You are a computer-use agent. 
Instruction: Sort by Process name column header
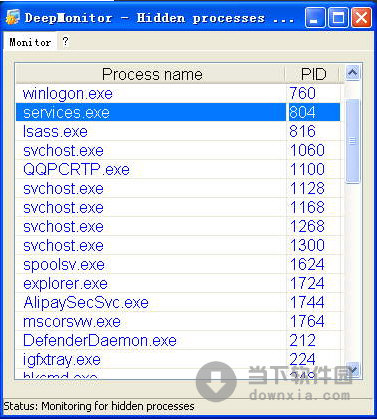point(151,74)
